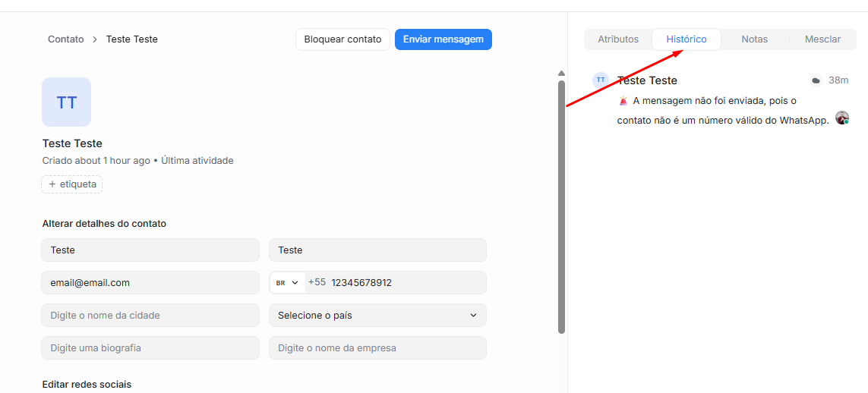868x393 pixels.
Task: Focus the Digite o nome da cidade field
Action: pos(150,315)
